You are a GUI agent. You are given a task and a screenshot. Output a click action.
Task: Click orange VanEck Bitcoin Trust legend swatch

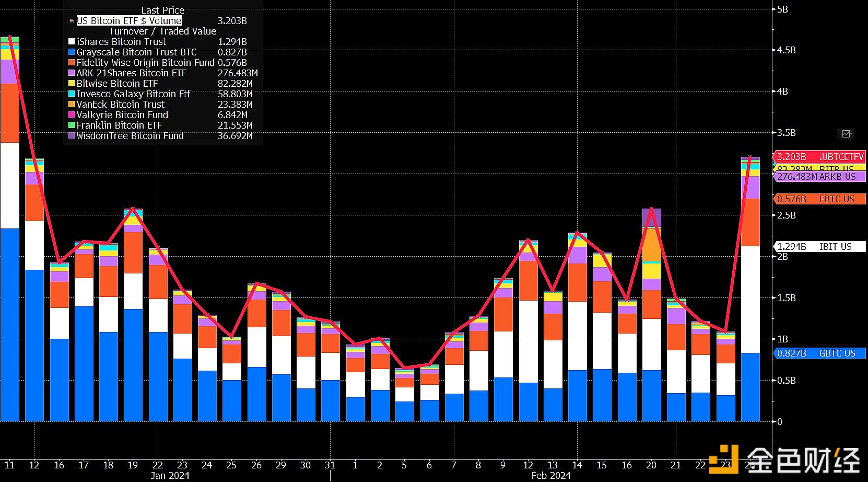pyautogui.click(x=72, y=104)
